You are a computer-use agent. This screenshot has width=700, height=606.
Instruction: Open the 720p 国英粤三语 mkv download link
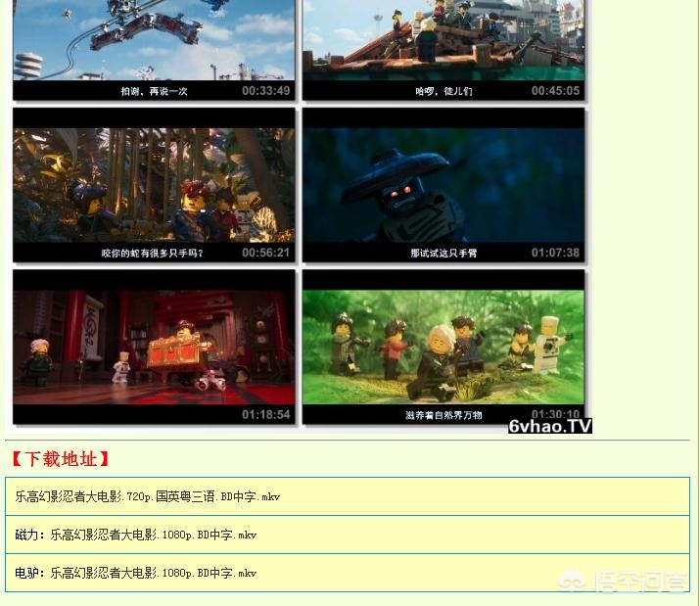coord(147,496)
